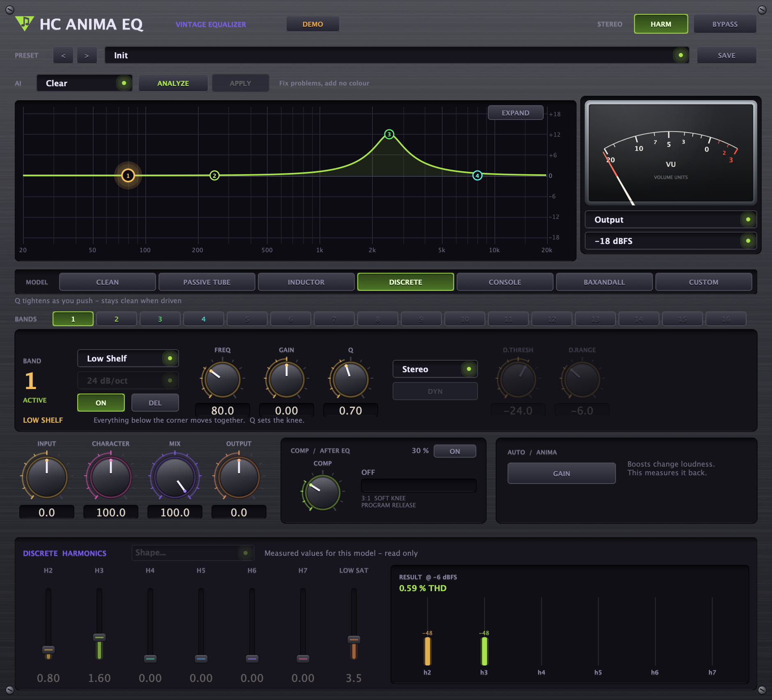772x700 pixels.
Task: Select the DISCRETE model
Action: pos(406,282)
